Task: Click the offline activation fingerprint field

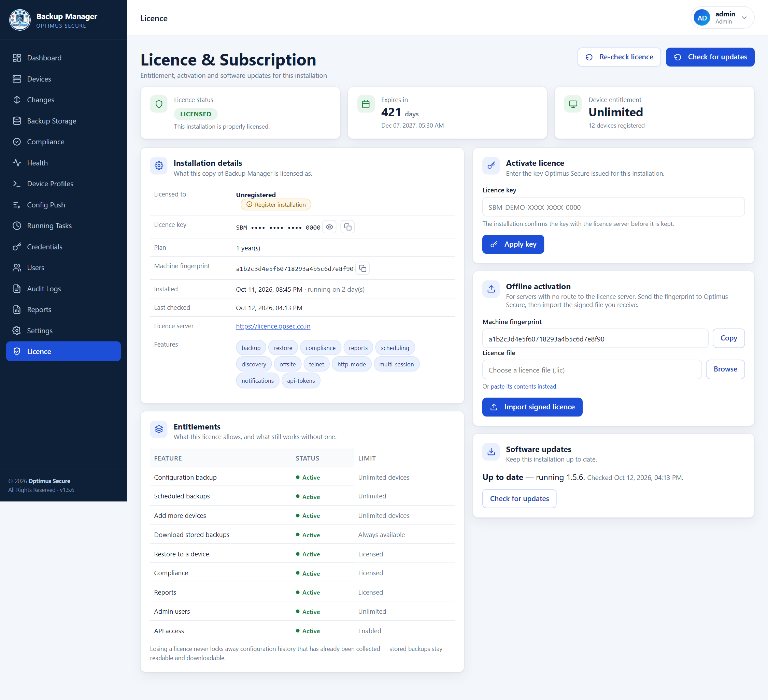Action: 595,338
